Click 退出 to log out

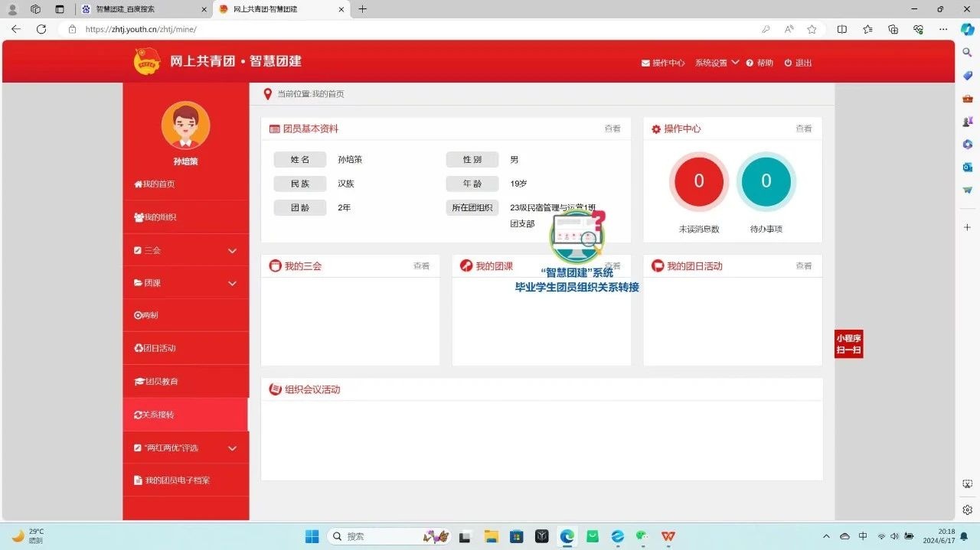pyautogui.click(x=798, y=63)
